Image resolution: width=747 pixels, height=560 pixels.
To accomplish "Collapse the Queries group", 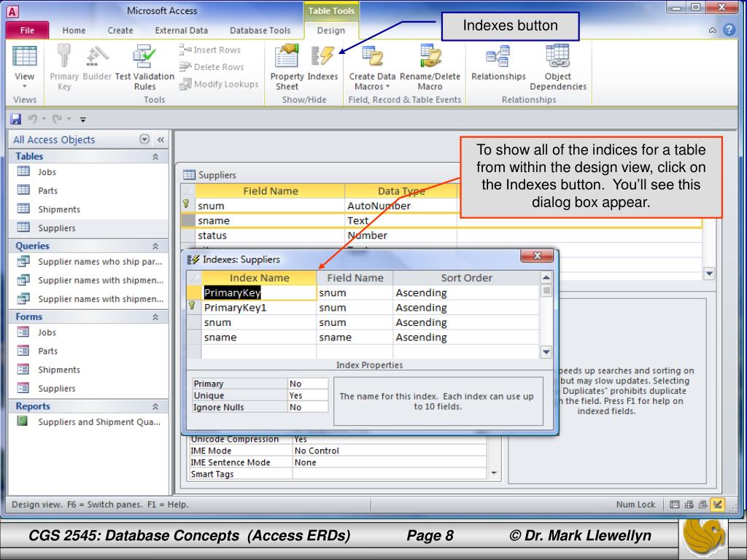I will point(155,246).
